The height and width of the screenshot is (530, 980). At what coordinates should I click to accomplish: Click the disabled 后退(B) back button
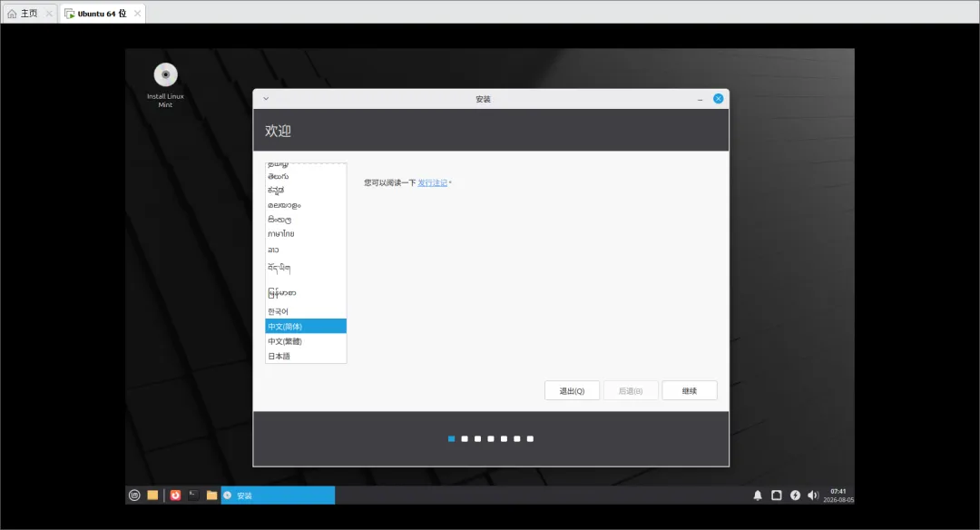[x=631, y=390]
